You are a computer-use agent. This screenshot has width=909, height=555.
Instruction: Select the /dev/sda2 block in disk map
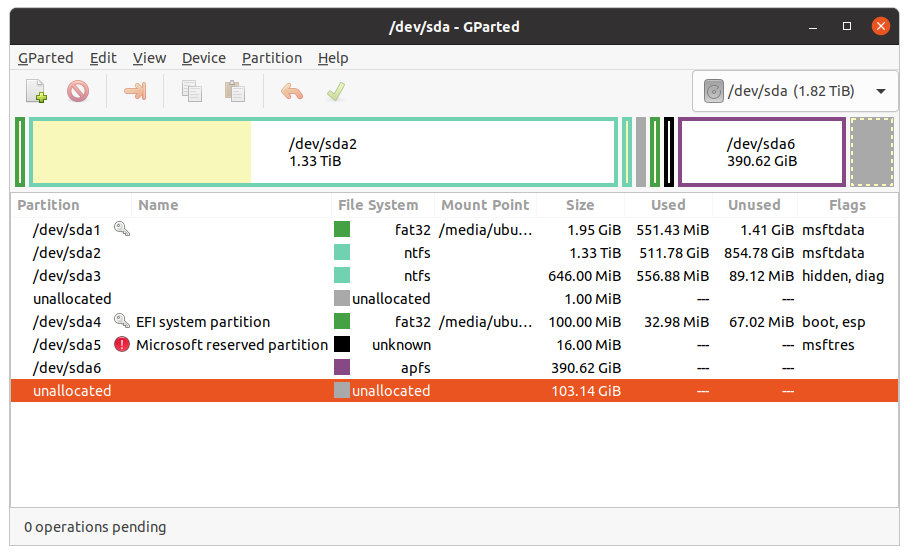323,152
